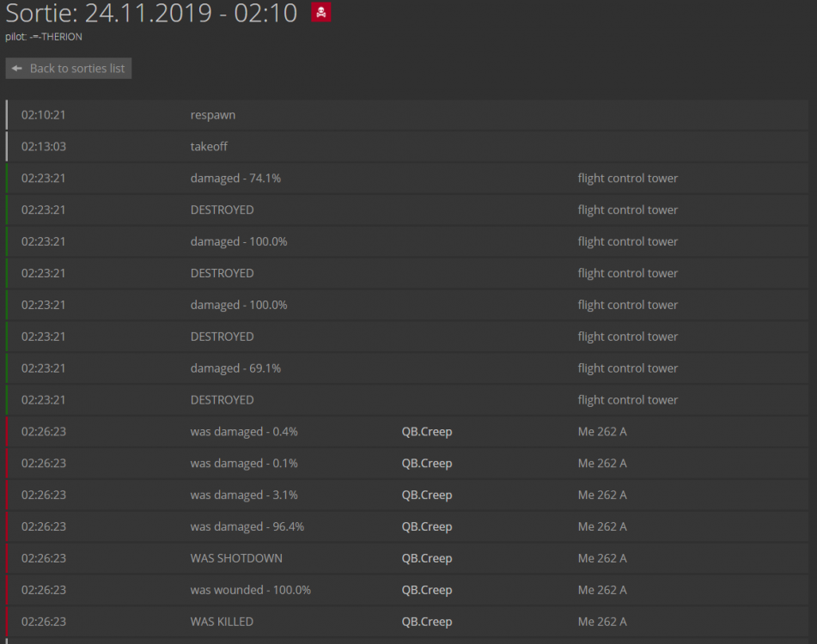Click the Sortie 24.11.2019 heading

(x=151, y=14)
